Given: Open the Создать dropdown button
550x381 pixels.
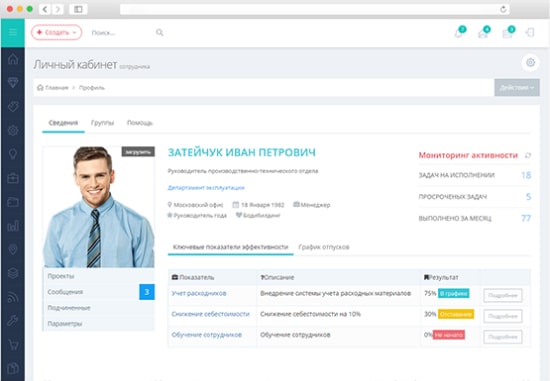Looking at the screenshot, I should (x=56, y=32).
